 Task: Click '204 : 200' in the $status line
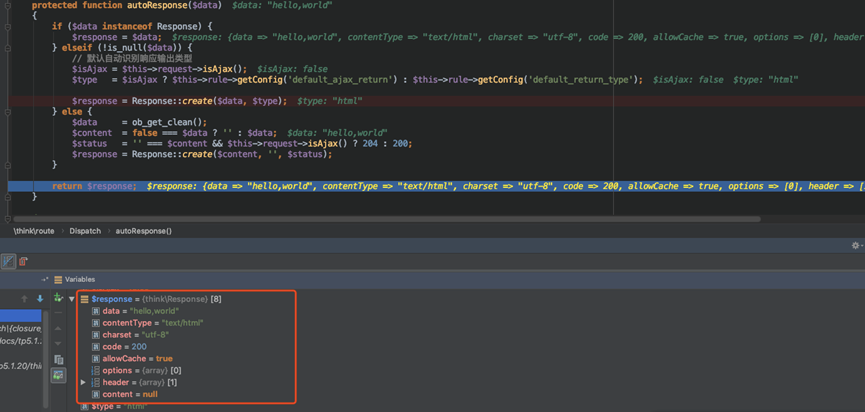pyautogui.click(x=387, y=143)
